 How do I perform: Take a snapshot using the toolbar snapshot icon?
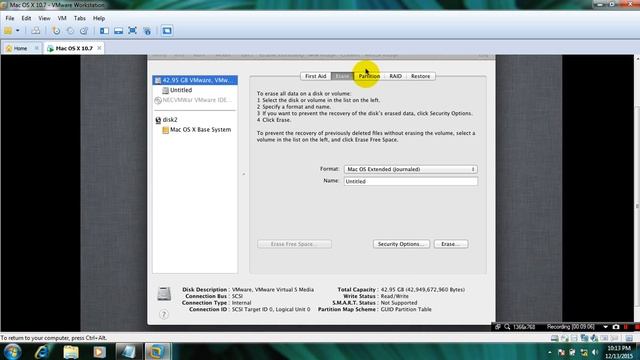pyautogui.click(x=56, y=31)
